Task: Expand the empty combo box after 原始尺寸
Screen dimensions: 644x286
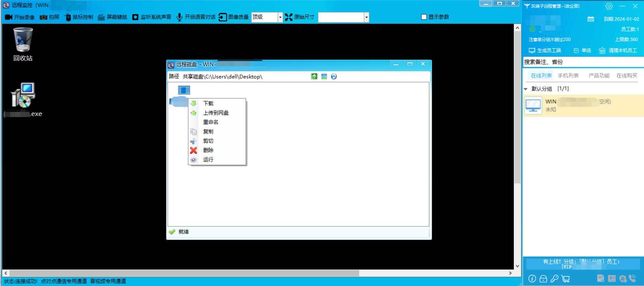Action: (x=366, y=17)
